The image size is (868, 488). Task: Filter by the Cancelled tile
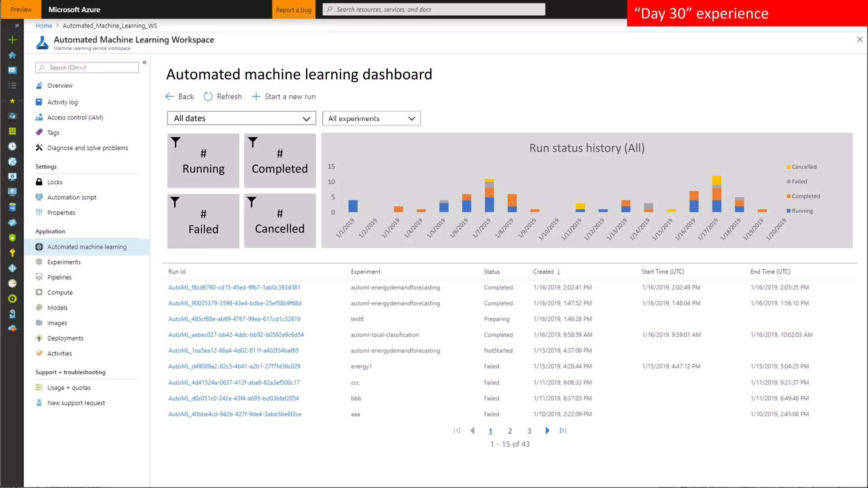(280, 221)
